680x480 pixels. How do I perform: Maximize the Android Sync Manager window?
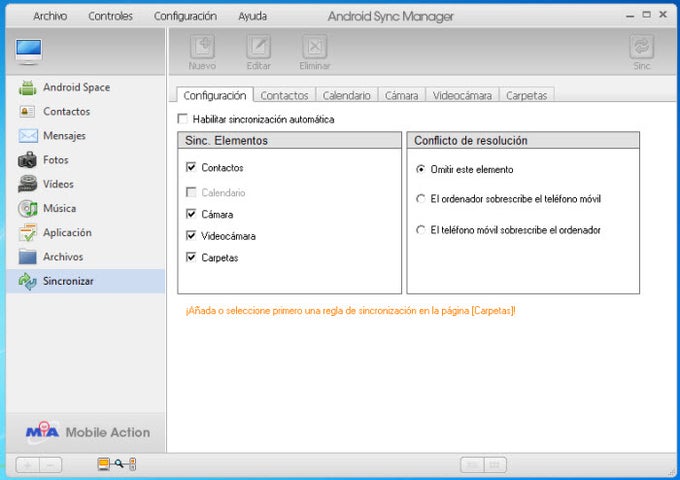click(646, 14)
